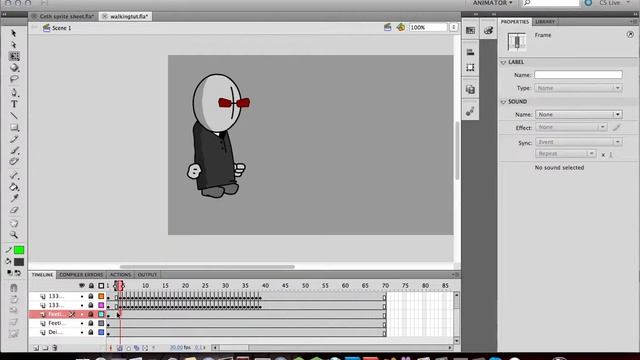This screenshot has height=360, width=640.
Task: Switch to the LIBRARY tab
Action: click(x=545, y=22)
